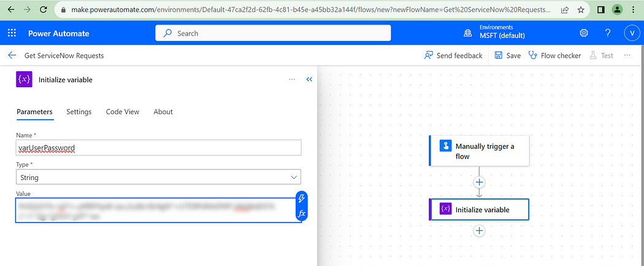Open Chrome profile avatar
Viewport: 644px width, 266px height.
(617, 9)
